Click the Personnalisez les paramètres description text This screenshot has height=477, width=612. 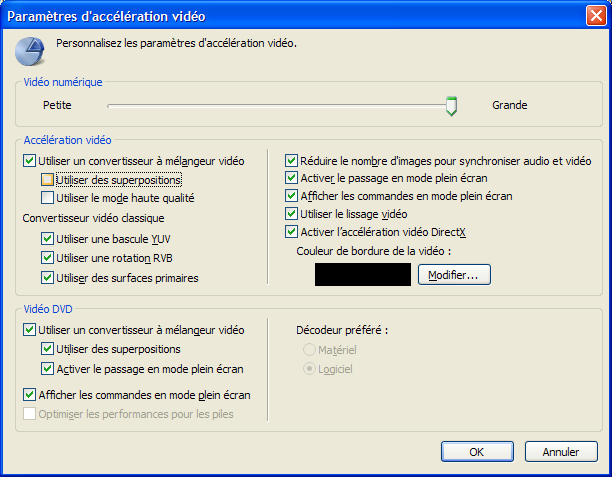click(x=176, y=43)
